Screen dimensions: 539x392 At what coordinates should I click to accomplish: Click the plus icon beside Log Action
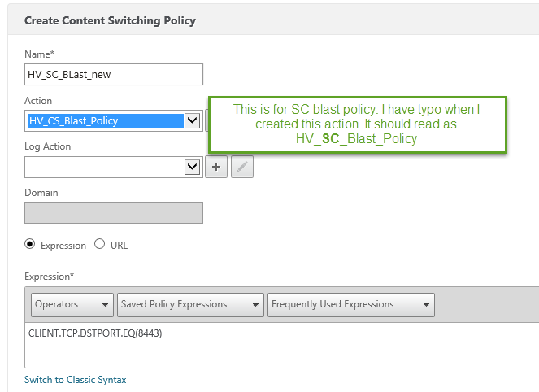pyautogui.click(x=216, y=167)
